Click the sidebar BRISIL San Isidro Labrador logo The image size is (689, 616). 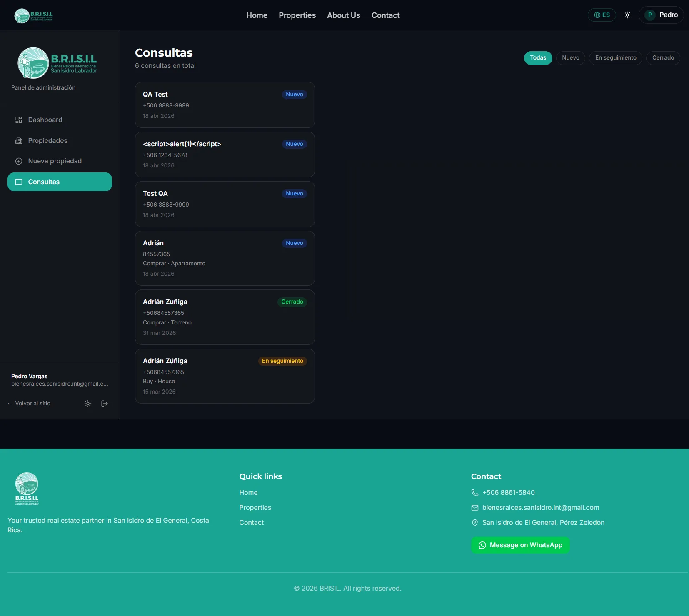pyautogui.click(x=57, y=63)
